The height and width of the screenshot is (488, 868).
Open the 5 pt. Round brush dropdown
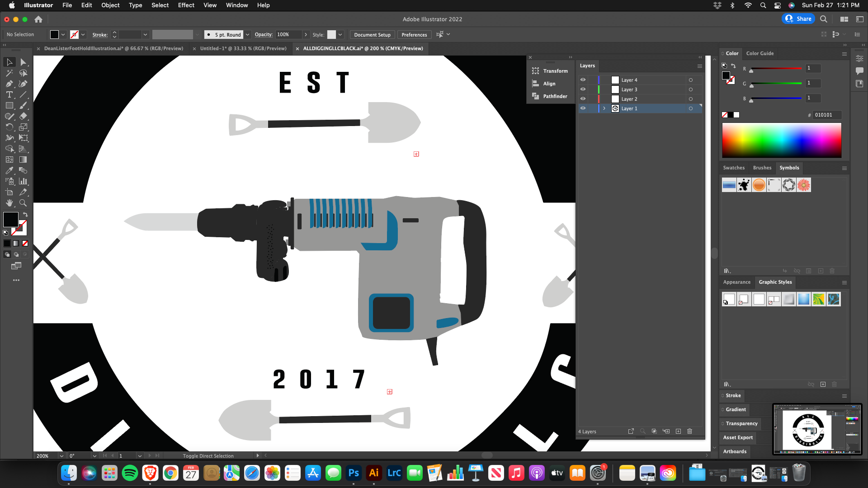[x=247, y=35]
